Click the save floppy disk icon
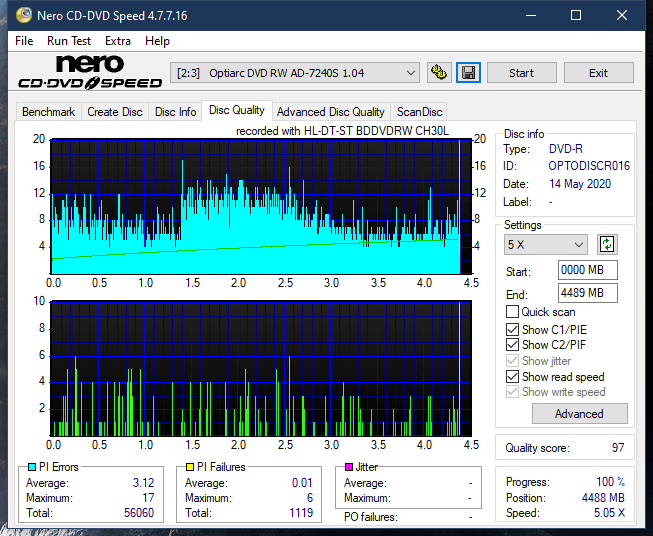 point(469,73)
